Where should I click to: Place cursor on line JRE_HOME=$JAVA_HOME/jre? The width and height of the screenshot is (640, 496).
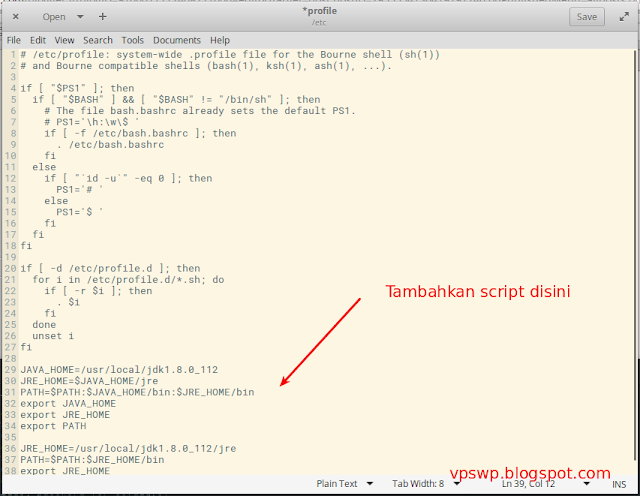(x=89, y=381)
